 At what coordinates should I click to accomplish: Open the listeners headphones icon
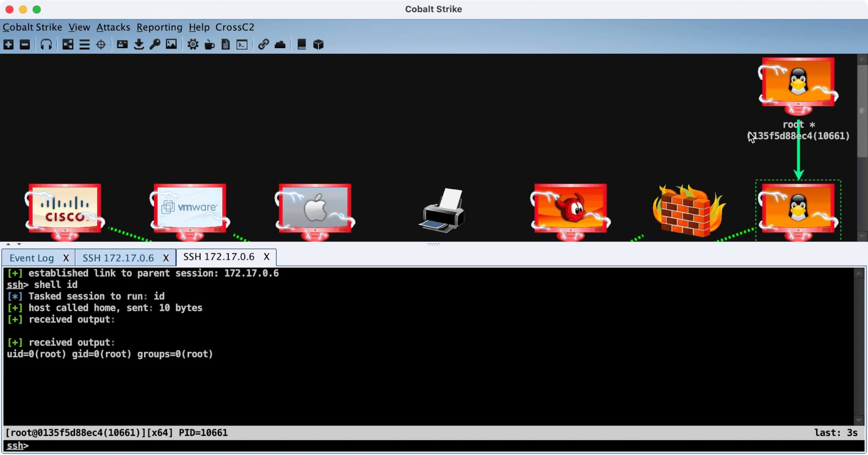(x=46, y=45)
